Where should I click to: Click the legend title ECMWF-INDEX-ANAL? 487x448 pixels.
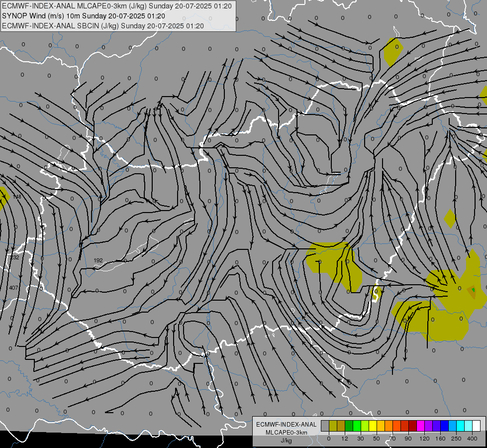point(287,425)
